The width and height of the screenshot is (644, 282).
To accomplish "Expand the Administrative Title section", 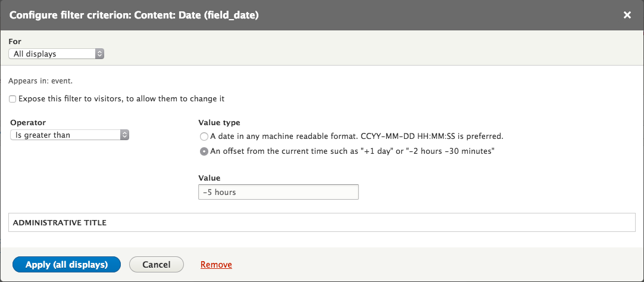I will coord(322,223).
